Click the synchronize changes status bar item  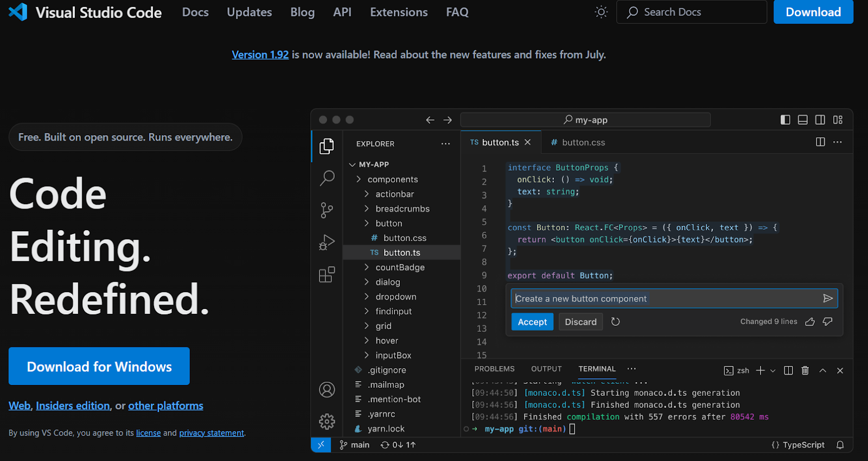pyautogui.click(x=398, y=445)
